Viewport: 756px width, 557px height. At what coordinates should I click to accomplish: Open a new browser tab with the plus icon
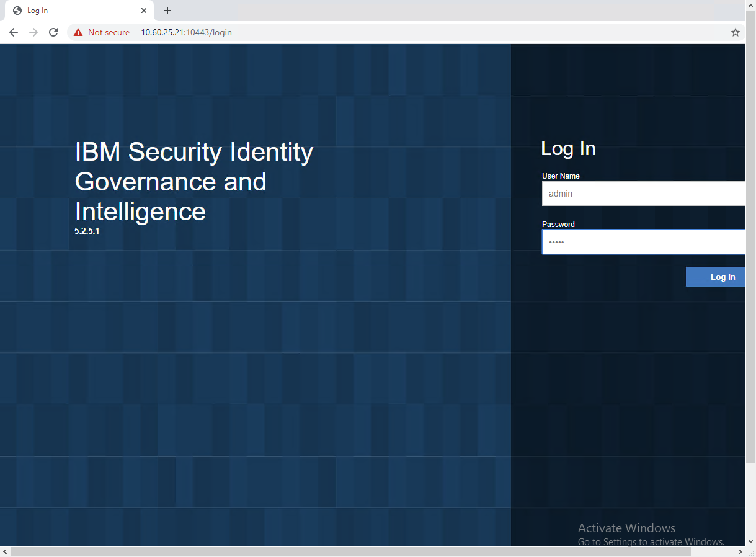coord(167,11)
